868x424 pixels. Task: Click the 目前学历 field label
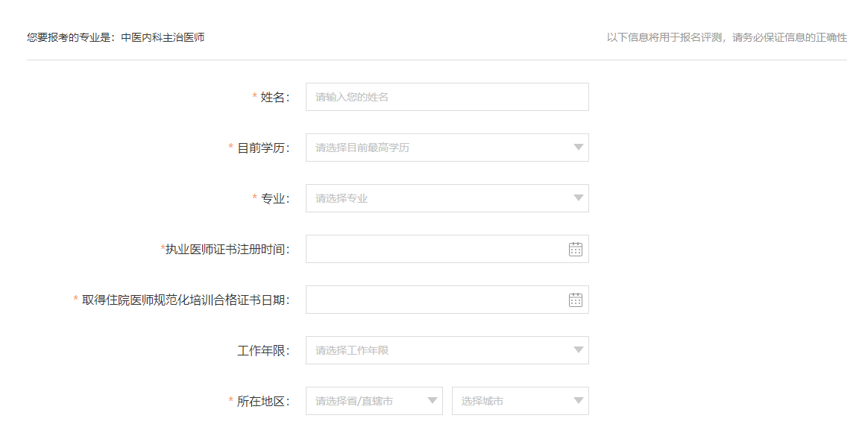point(261,148)
